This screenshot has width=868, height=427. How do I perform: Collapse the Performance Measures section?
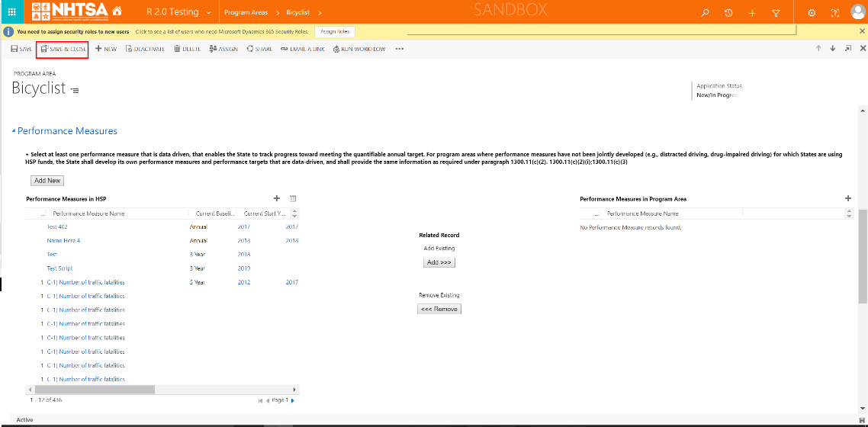point(14,131)
